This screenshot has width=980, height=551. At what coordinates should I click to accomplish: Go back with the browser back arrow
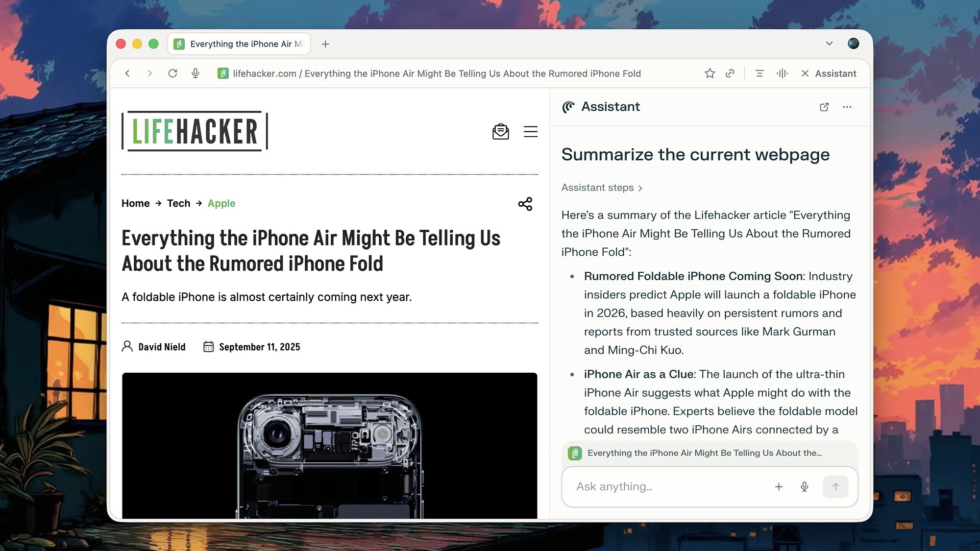point(127,73)
